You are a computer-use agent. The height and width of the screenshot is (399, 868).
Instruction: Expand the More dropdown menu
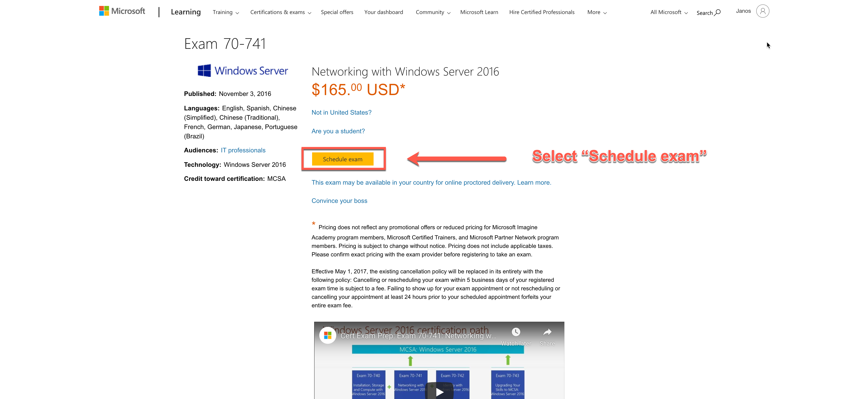[x=595, y=11]
